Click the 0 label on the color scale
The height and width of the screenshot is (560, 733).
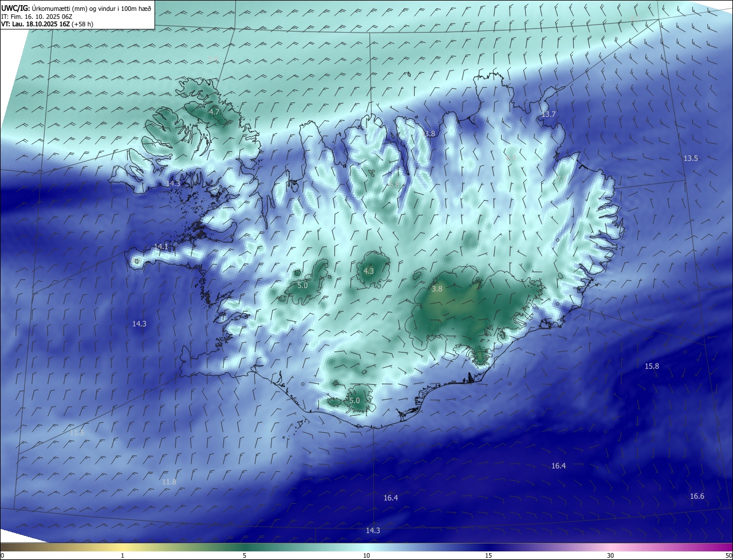2,555
